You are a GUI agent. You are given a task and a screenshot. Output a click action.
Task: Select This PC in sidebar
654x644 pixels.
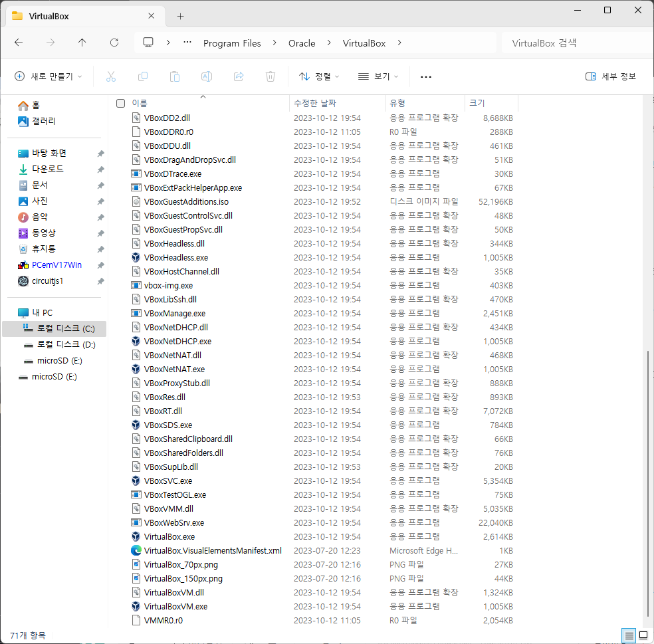[35, 313]
